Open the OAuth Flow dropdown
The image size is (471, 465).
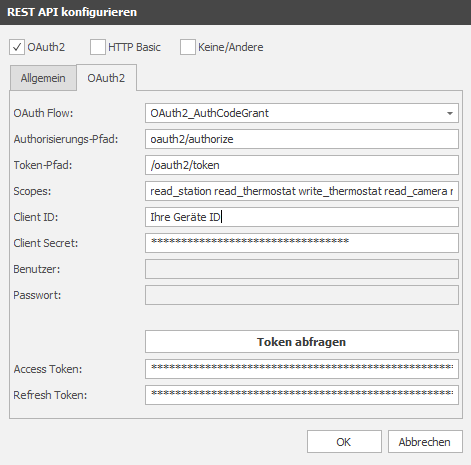302,113
